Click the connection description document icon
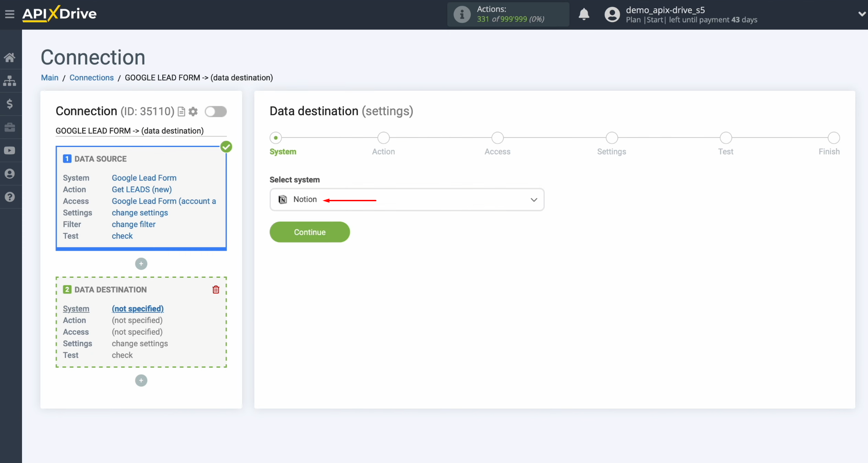 pyautogui.click(x=182, y=111)
